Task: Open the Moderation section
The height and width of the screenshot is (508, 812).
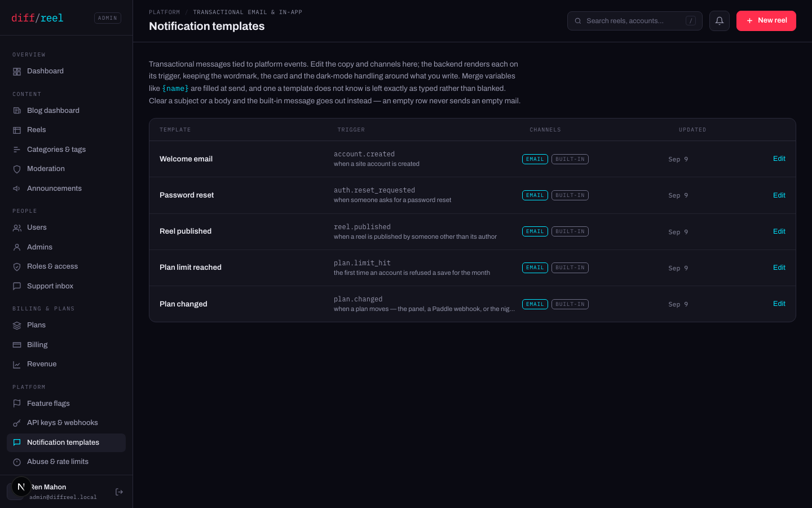Action: pos(66,169)
